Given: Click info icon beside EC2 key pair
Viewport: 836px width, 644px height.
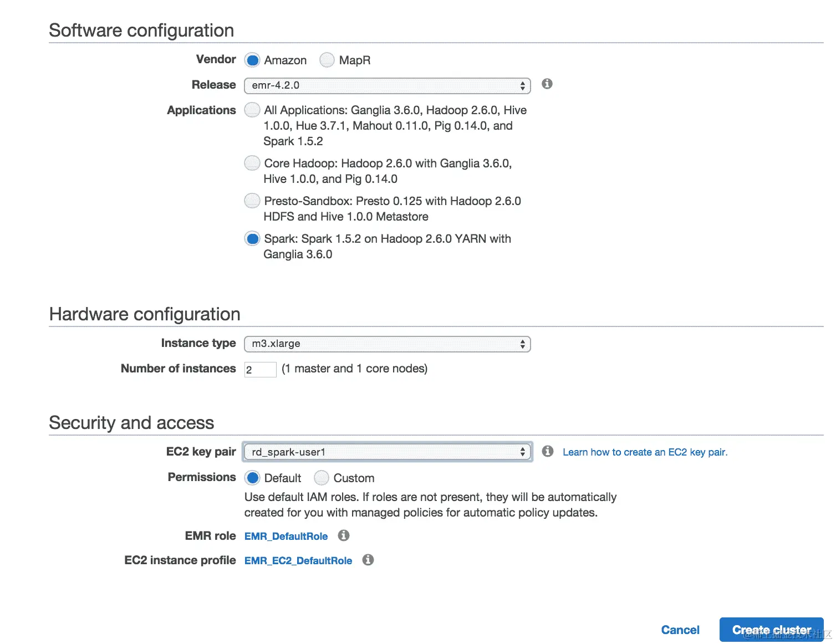Looking at the screenshot, I should click(548, 451).
